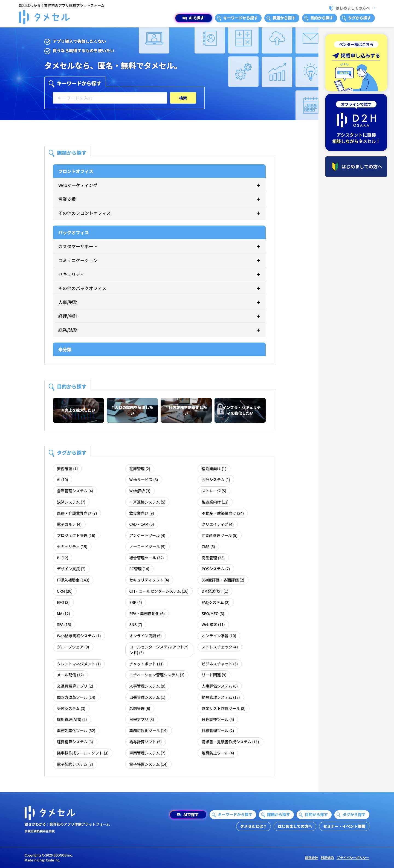Select the CRM (20) tag
Image resolution: width=394 pixels, height=868 pixels.
click(65, 591)
